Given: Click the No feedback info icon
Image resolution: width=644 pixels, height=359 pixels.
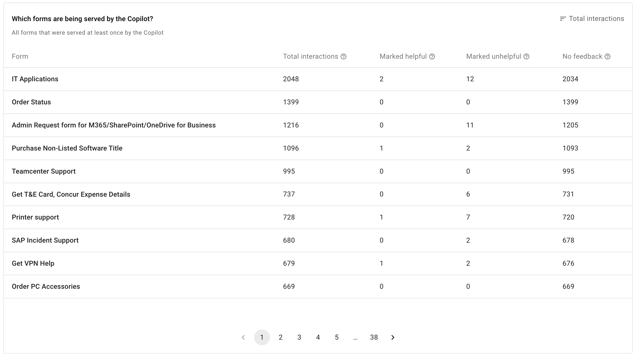Looking at the screenshot, I should tap(607, 56).
